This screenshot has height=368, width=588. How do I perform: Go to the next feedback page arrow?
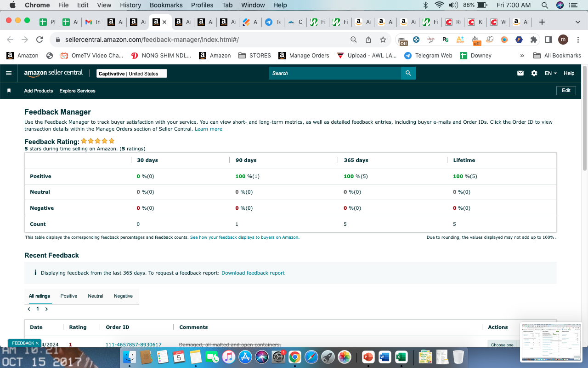46,309
